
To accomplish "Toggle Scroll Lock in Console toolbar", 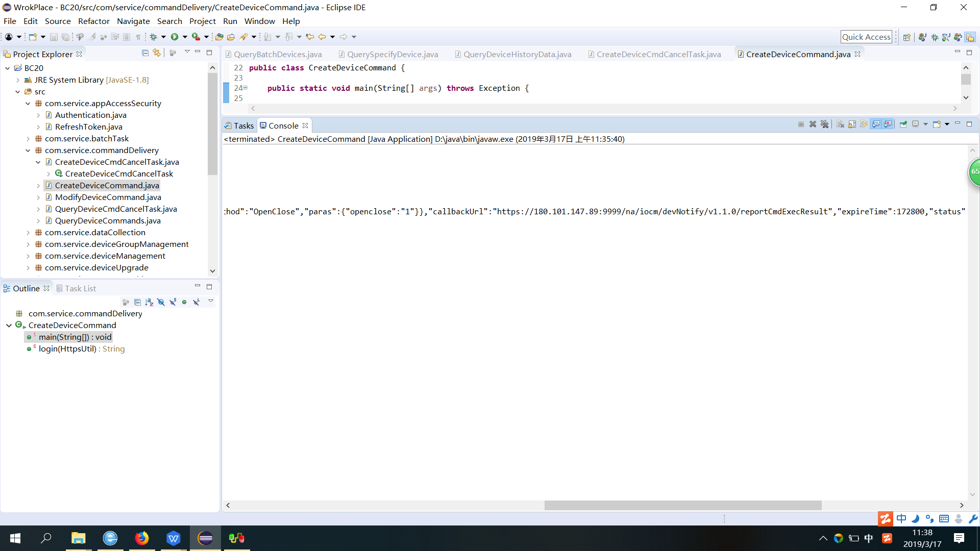I will (x=852, y=124).
